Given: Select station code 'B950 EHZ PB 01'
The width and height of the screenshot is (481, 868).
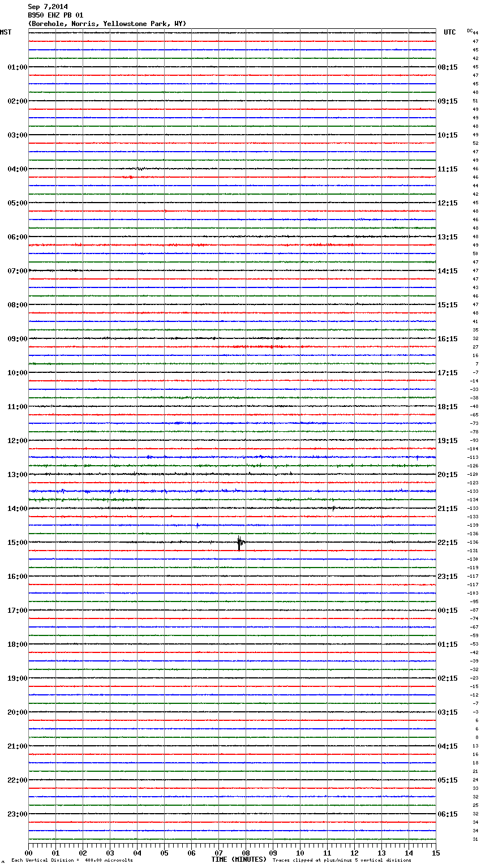Looking at the screenshot, I should pos(55,15).
